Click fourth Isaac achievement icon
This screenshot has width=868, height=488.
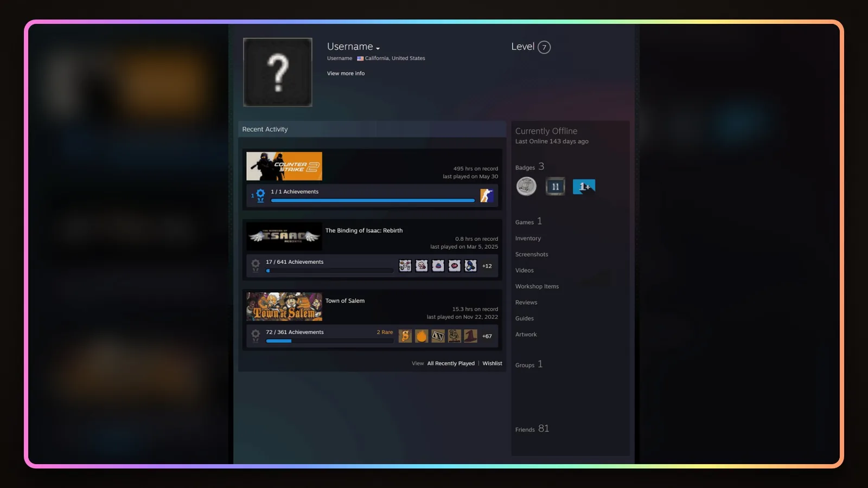(x=454, y=266)
